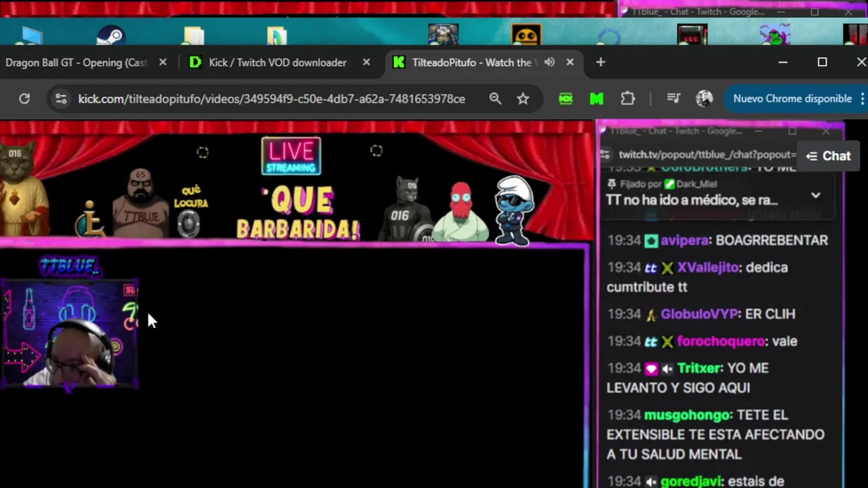Click the X badge beside forochoquero
Viewport: 868px width, 488px height.
(x=667, y=342)
